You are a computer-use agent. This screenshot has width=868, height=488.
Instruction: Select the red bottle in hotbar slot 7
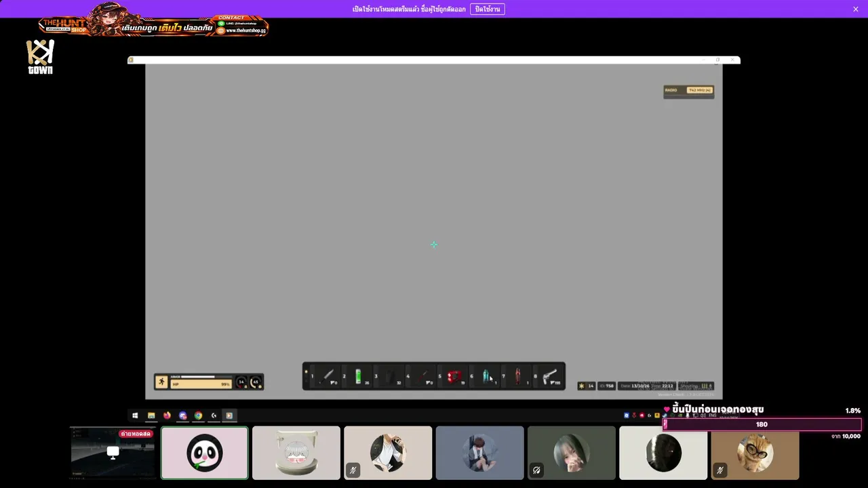point(518,376)
